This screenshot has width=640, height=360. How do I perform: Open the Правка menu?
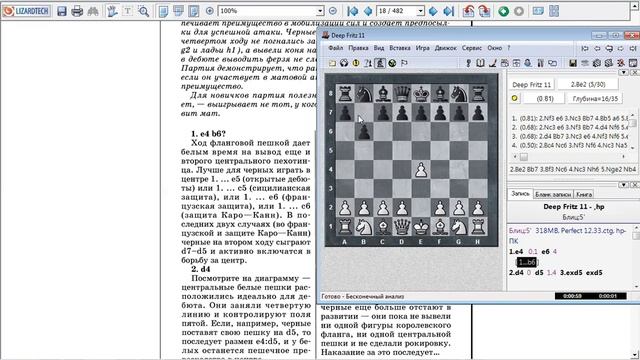point(358,48)
